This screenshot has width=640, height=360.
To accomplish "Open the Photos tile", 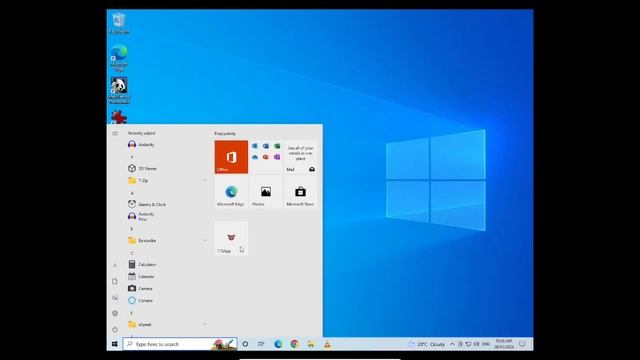I will coord(266,192).
